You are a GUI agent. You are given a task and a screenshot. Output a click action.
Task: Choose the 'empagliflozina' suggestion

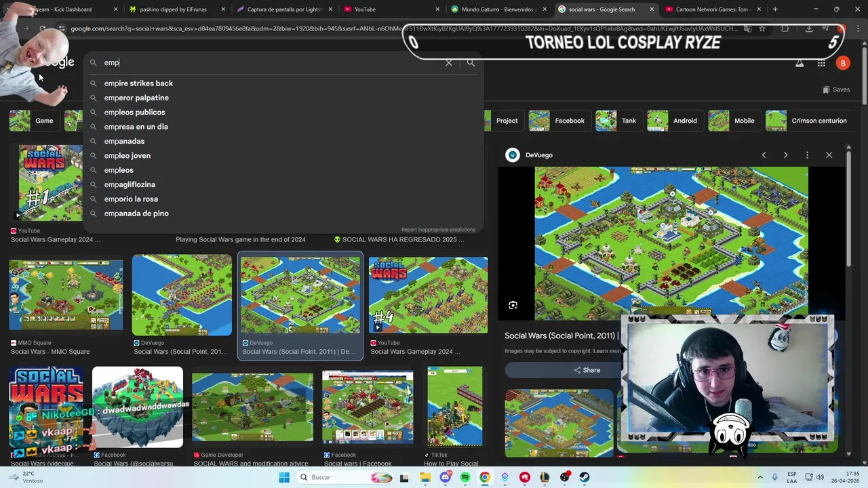point(283,184)
